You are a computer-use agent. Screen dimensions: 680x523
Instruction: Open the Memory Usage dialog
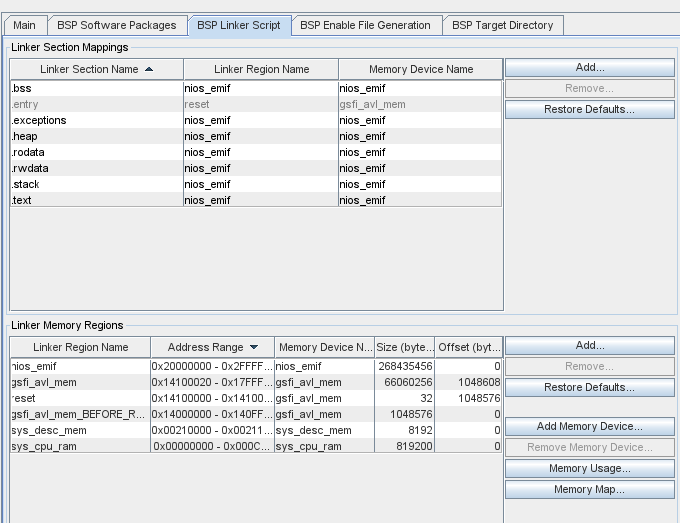pyautogui.click(x=589, y=469)
